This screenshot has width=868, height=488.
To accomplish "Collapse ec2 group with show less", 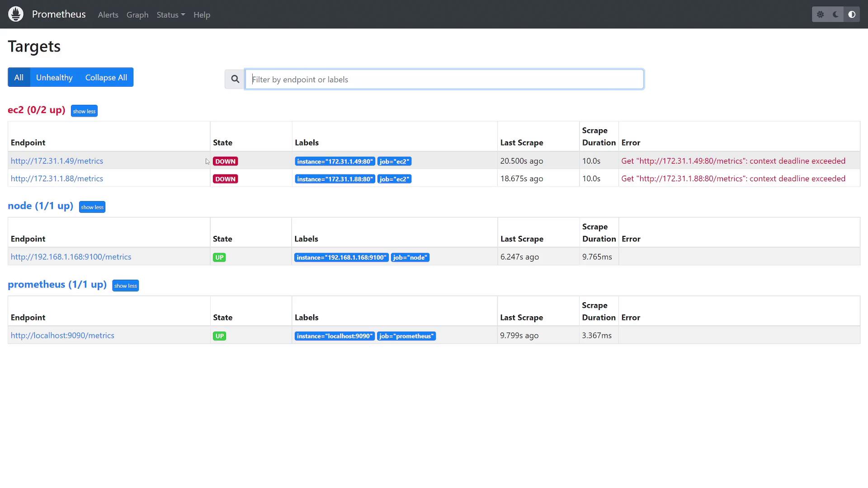I will pos(84,111).
